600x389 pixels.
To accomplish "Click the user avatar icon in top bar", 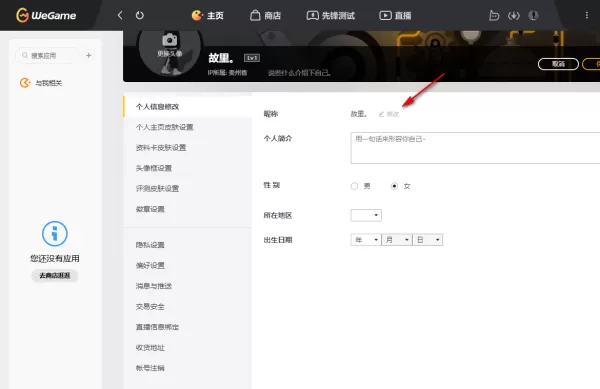I will 533,15.
